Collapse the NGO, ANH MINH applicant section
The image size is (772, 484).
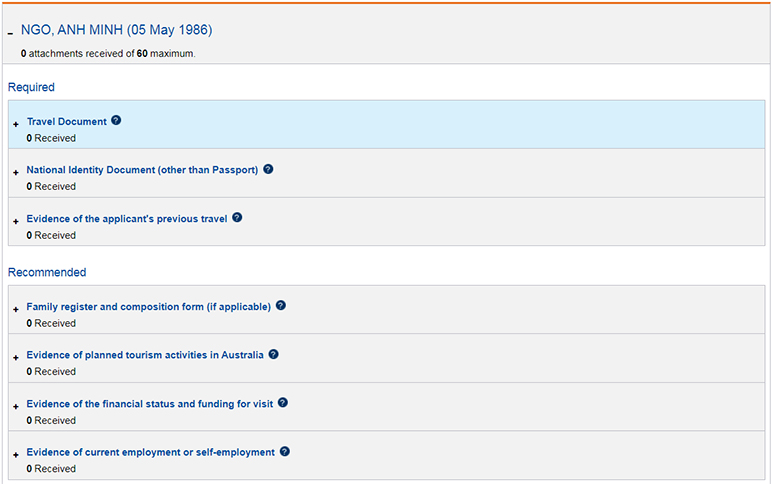click(10, 33)
